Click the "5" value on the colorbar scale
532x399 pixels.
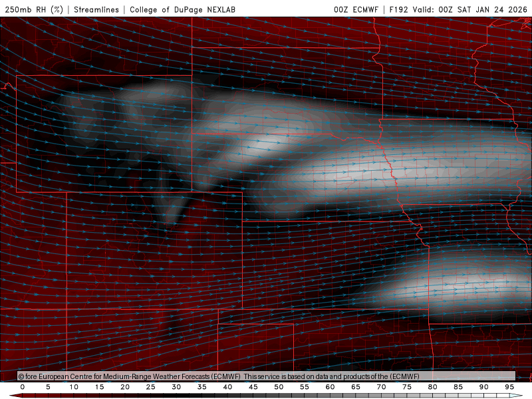pyautogui.click(x=48, y=387)
